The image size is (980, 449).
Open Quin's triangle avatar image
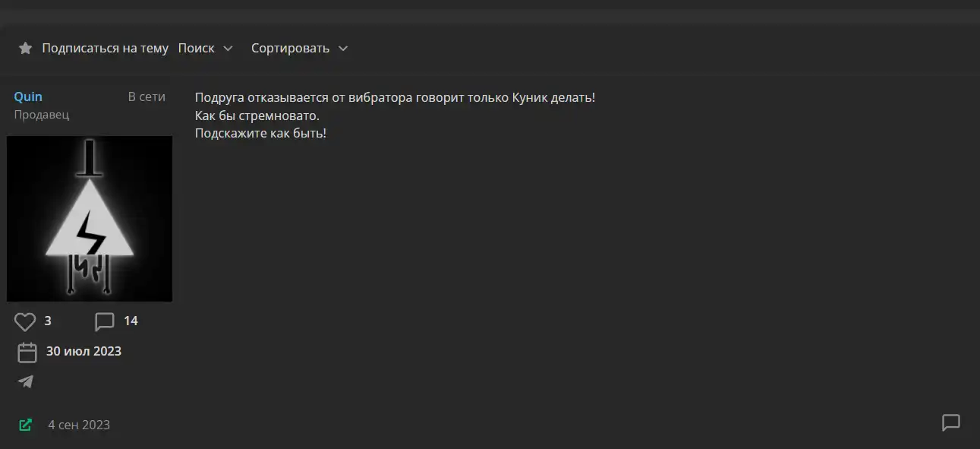(x=90, y=219)
